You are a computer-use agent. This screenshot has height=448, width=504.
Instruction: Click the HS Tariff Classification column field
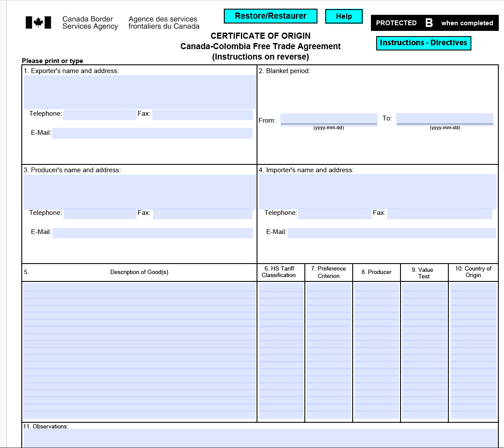281,351
